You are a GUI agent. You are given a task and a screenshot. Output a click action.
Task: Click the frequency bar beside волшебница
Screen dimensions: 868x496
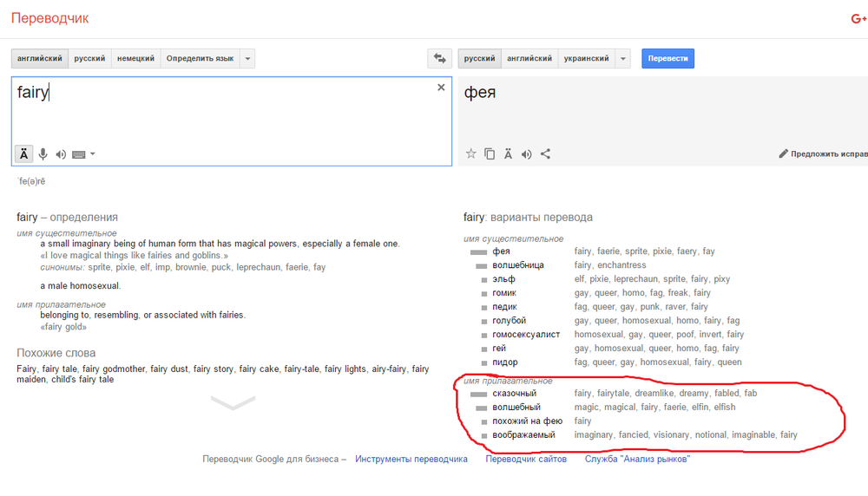tap(481, 266)
